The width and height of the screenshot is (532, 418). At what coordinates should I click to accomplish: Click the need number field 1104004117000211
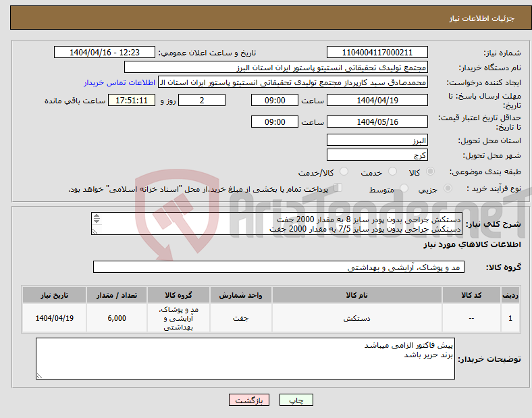click(377, 52)
